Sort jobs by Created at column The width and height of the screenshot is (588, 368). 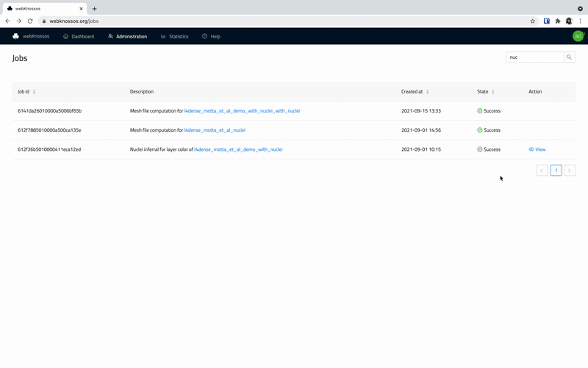point(415,91)
